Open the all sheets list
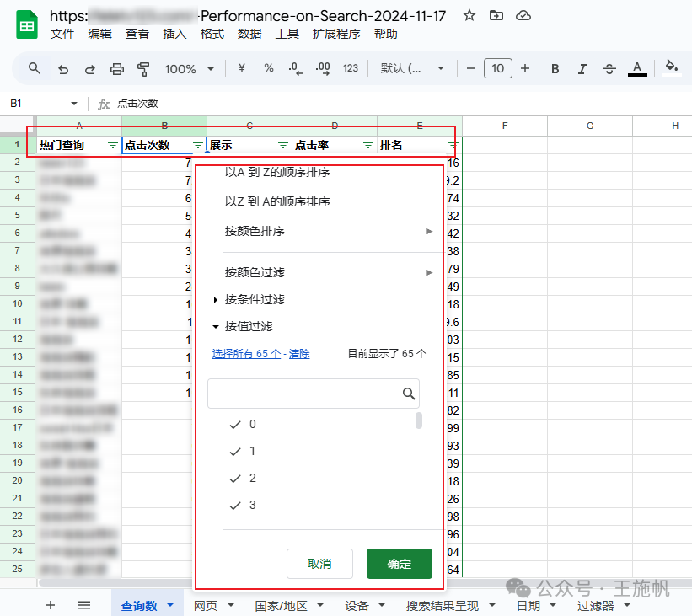This screenshot has width=692, height=616. coord(83,605)
